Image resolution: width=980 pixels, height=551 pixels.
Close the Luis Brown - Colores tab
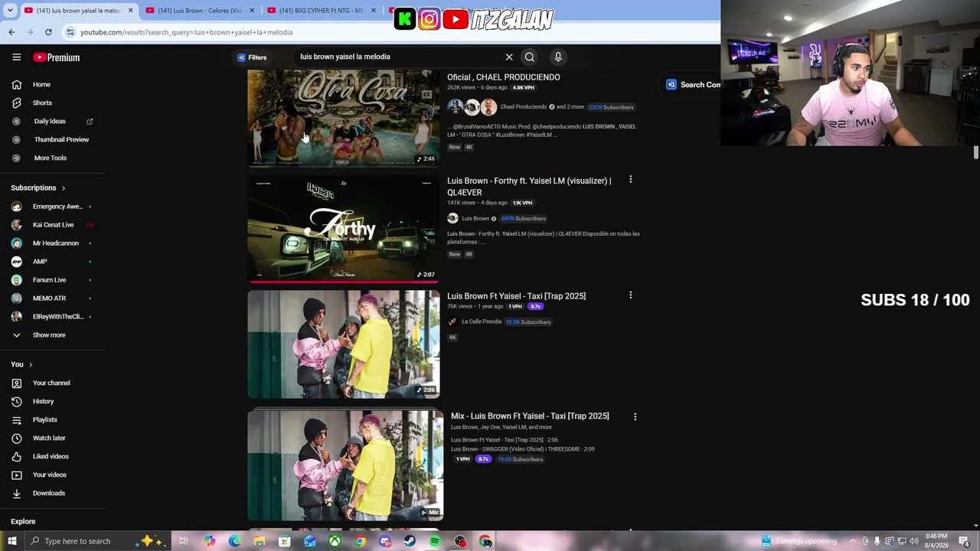[252, 11]
